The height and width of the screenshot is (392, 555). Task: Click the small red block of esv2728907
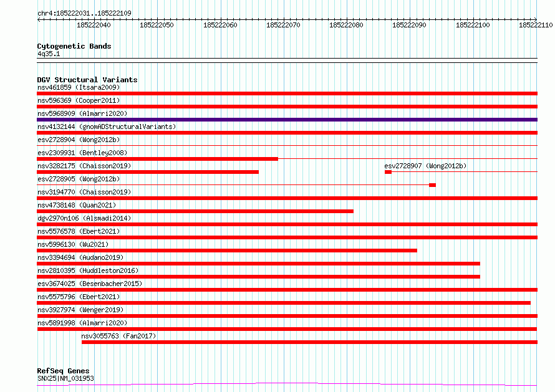tap(388, 172)
